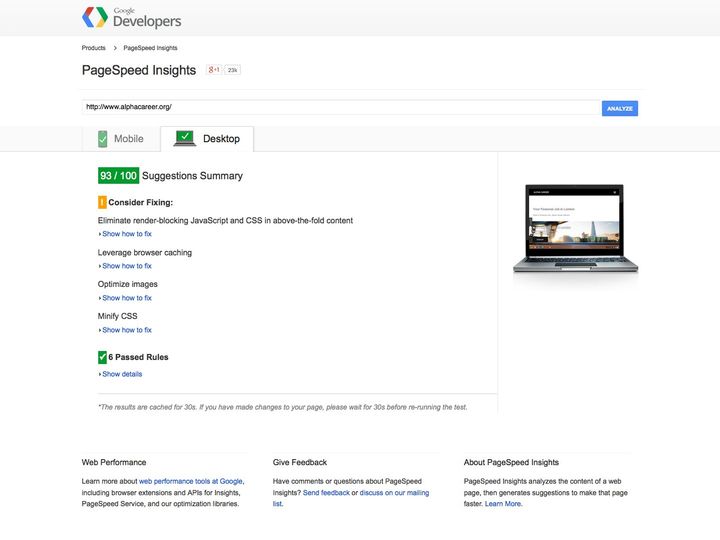This screenshot has width=720, height=540.
Task: Select the Desktop tab
Action: click(207, 139)
